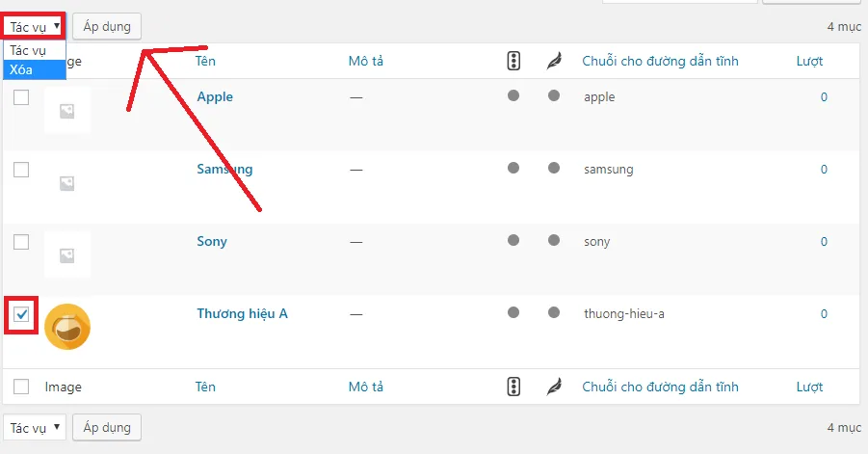Choose Xóa from the dropdown list
The image size is (868, 454).
tap(35, 69)
